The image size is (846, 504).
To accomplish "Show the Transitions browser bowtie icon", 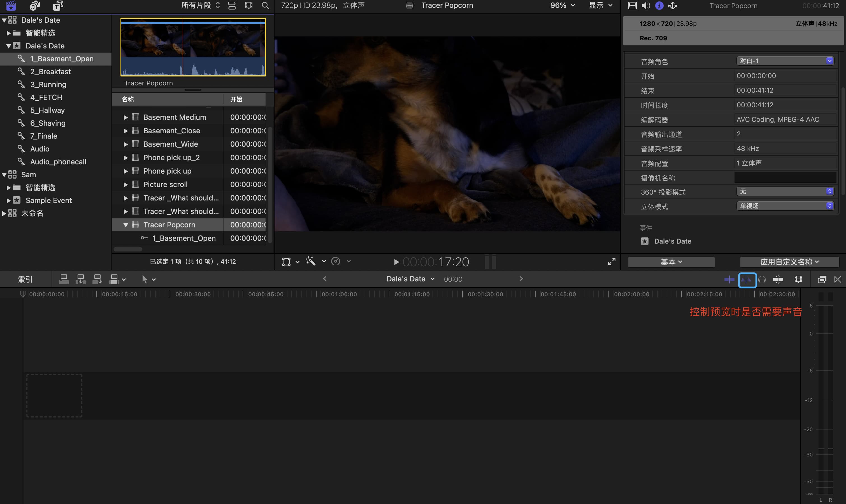I will 838,279.
